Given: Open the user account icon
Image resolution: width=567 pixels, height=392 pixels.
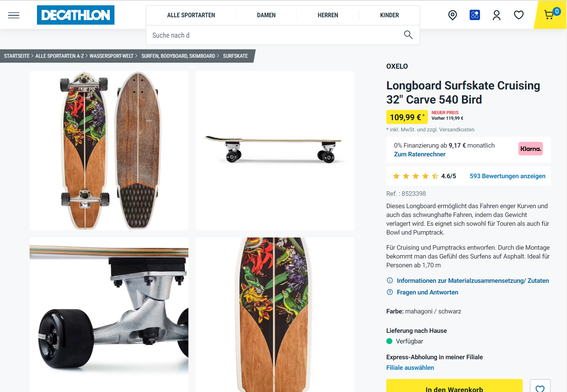Looking at the screenshot, I should 497,15.
